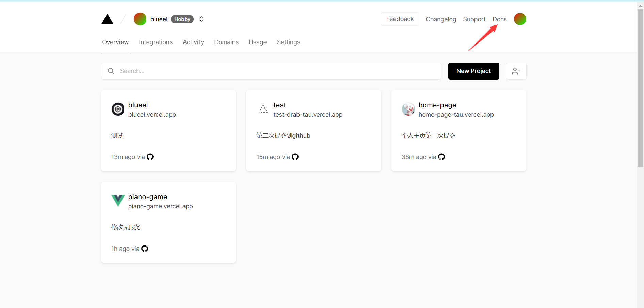Click the 15m ago via timestamp
This screenshot has height=308, width=644.
tap(273, 157)
